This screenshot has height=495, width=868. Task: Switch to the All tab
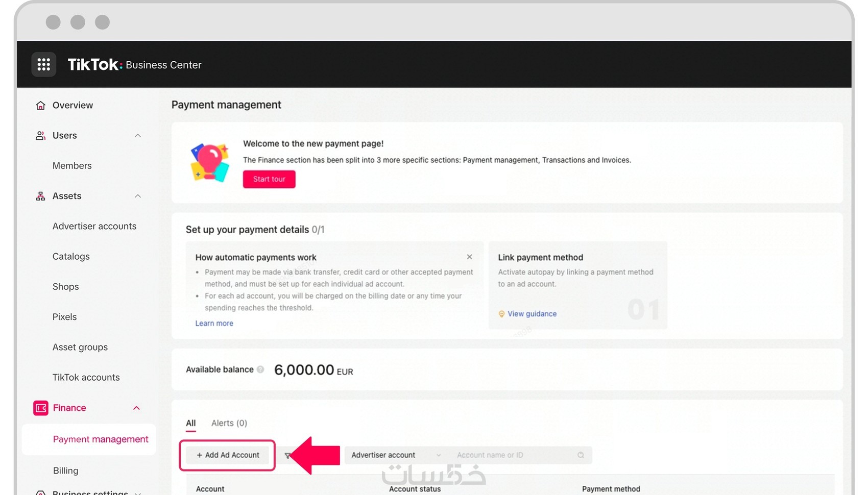coord(191,423)
